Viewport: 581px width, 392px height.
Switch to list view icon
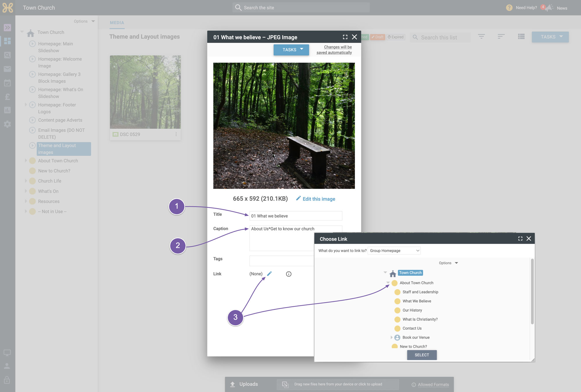(521, 37)
